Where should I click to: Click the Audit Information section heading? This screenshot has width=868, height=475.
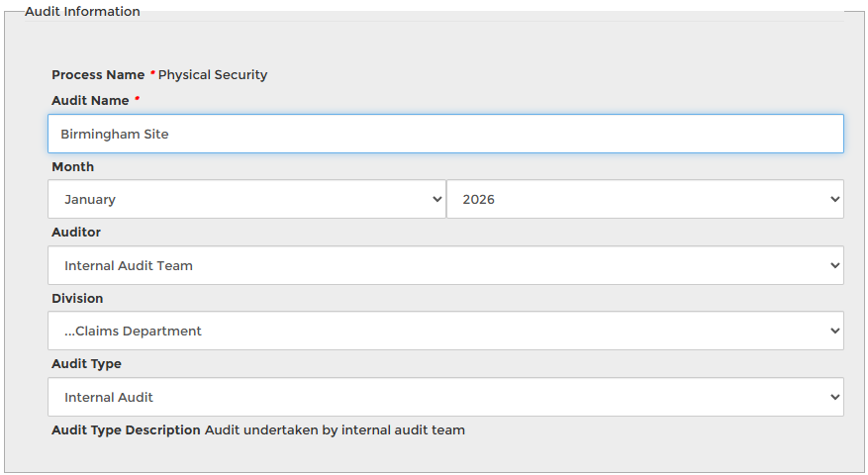(x=82, y=12)
